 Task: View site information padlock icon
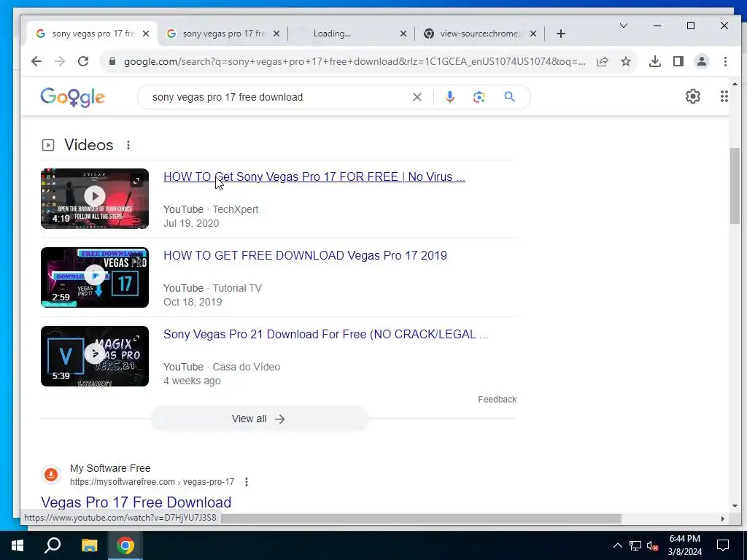[x=112, y=61]
